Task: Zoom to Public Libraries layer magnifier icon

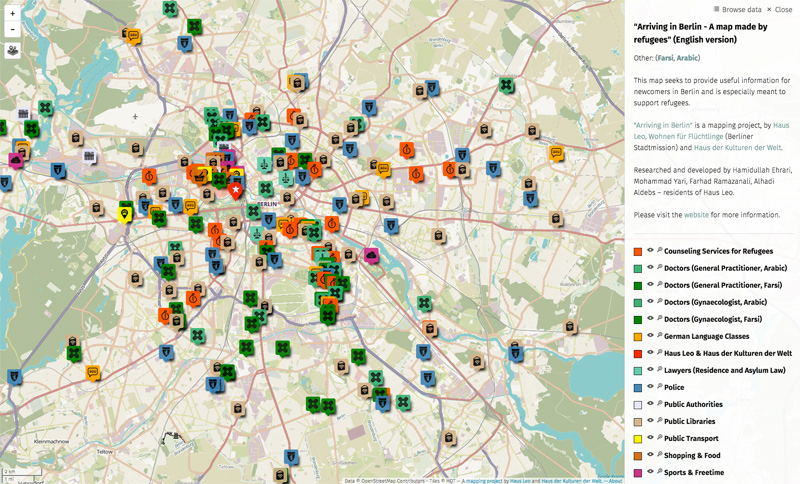Action: tap(660, 421)
